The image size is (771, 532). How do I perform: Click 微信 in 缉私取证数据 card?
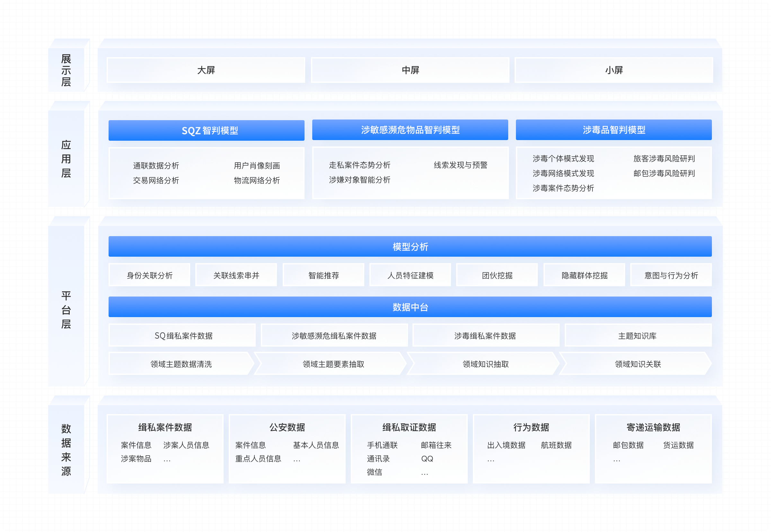pyautogui.click(x=374, y=472)
